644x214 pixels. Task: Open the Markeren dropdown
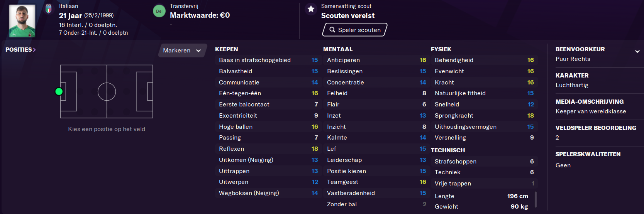coord(182,51)
